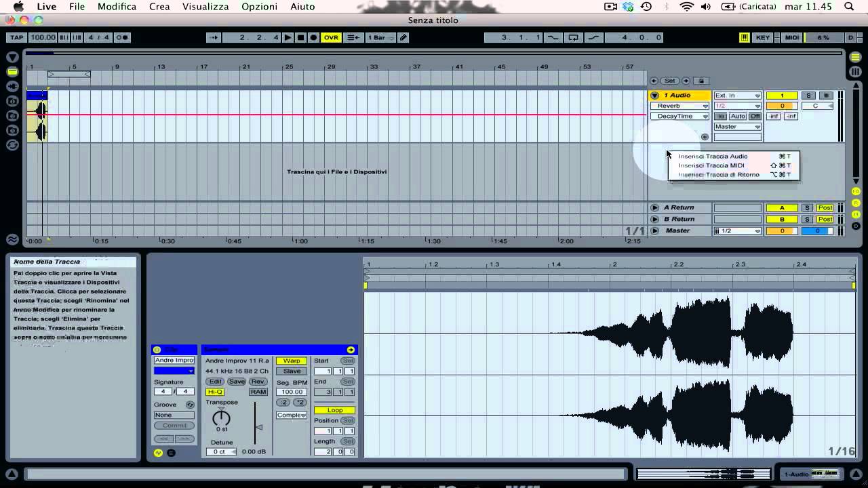Toggle the Punch-In switch
Screen dimensions: 868x488
pos(553,37)
